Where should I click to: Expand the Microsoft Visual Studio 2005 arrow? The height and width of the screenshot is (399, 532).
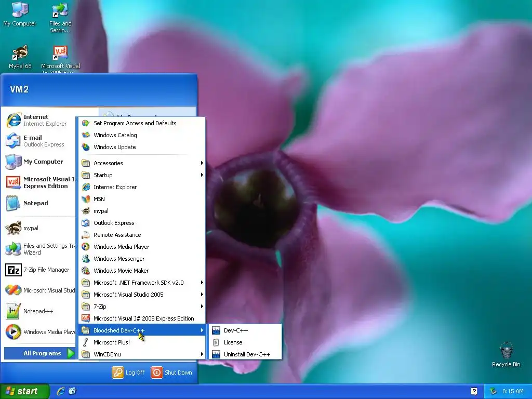pos(202,295)
